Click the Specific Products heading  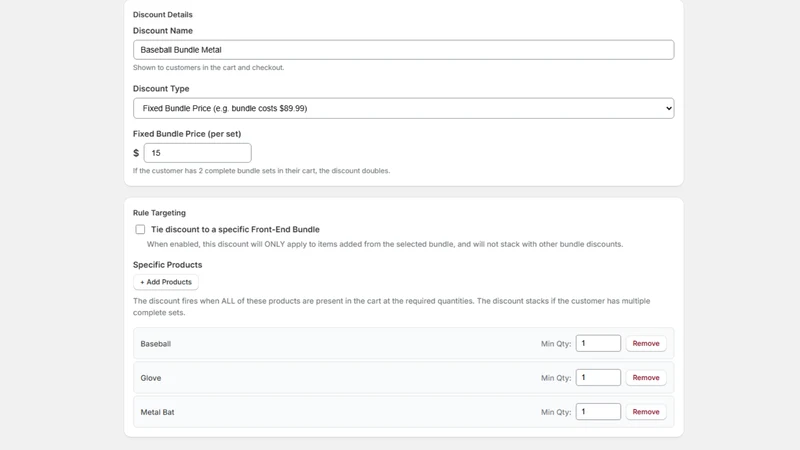167,265
